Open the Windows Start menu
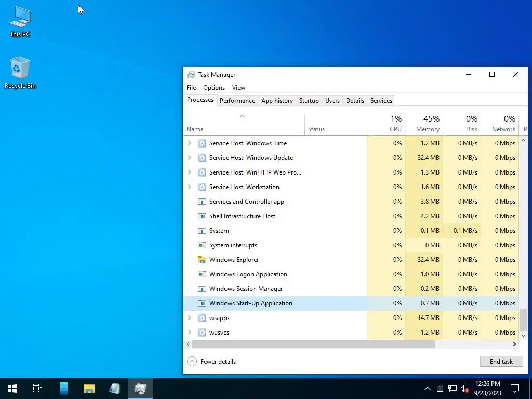 12,389
